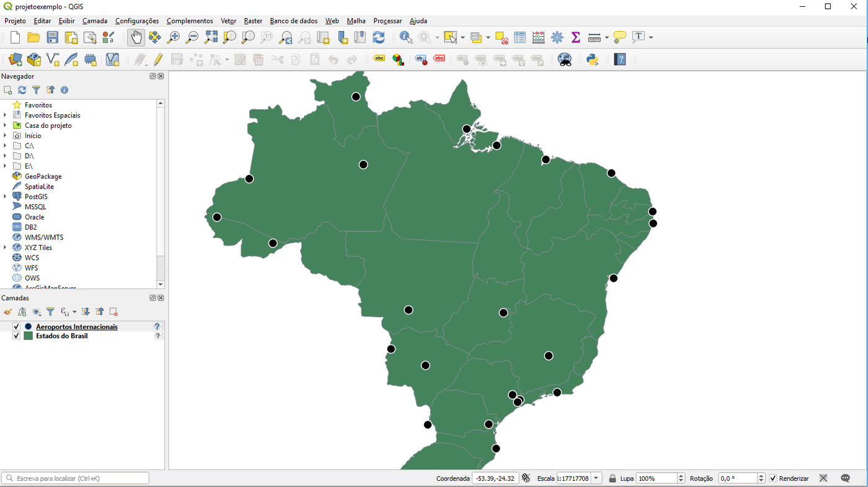This screenshot has width=868, height=487.
Task: Open the Processar menu
Action: [x=387, y=21]
